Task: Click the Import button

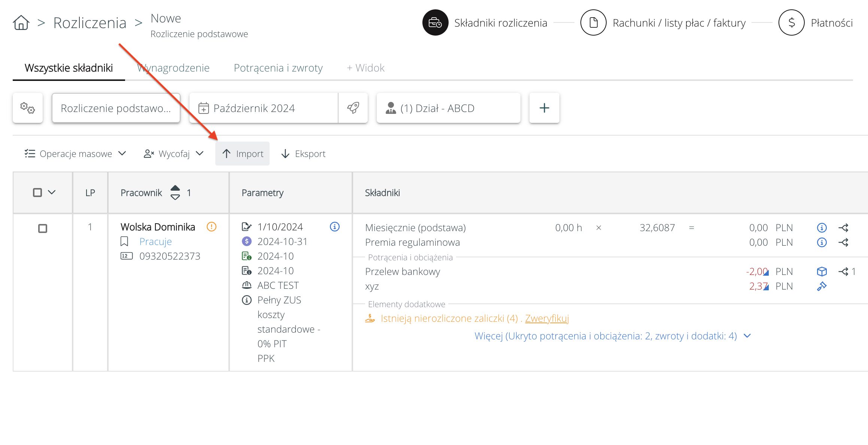Action: tap(242, 154)
